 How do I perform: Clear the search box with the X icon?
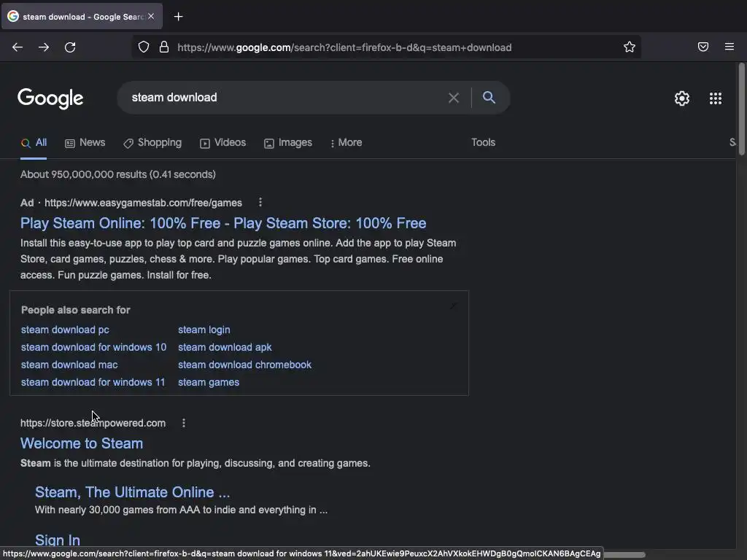[x=454, y=98]
